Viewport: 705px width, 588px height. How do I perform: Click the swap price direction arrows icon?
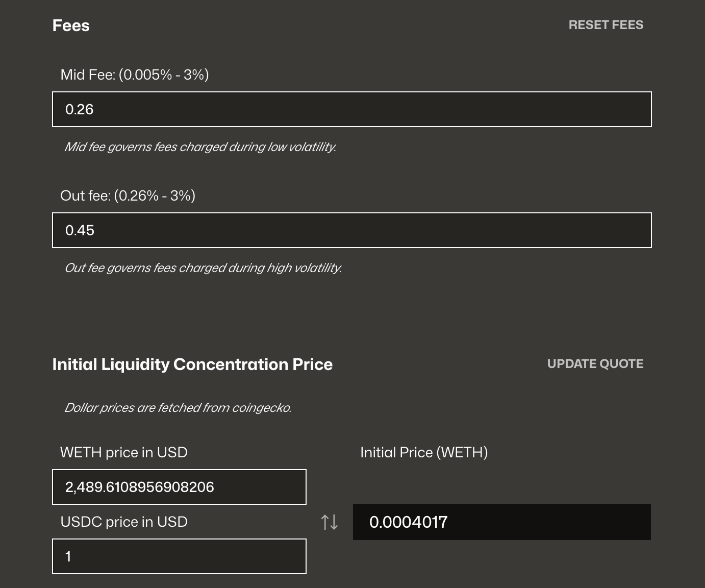tap(330, 522)
